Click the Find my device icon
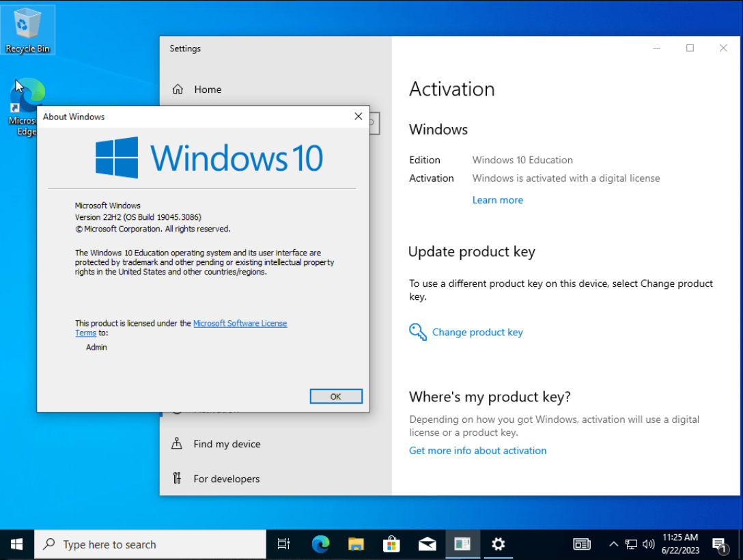 point(177,443)
